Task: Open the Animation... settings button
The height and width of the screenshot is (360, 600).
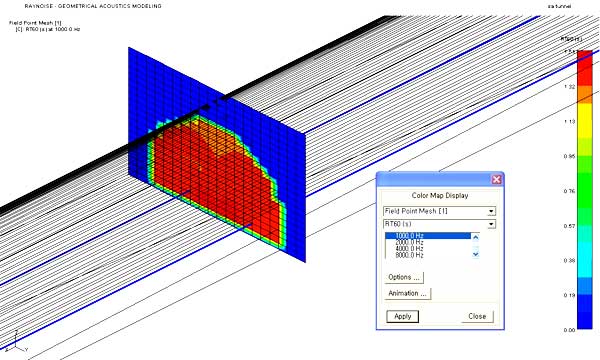Action: click(408, 293)
